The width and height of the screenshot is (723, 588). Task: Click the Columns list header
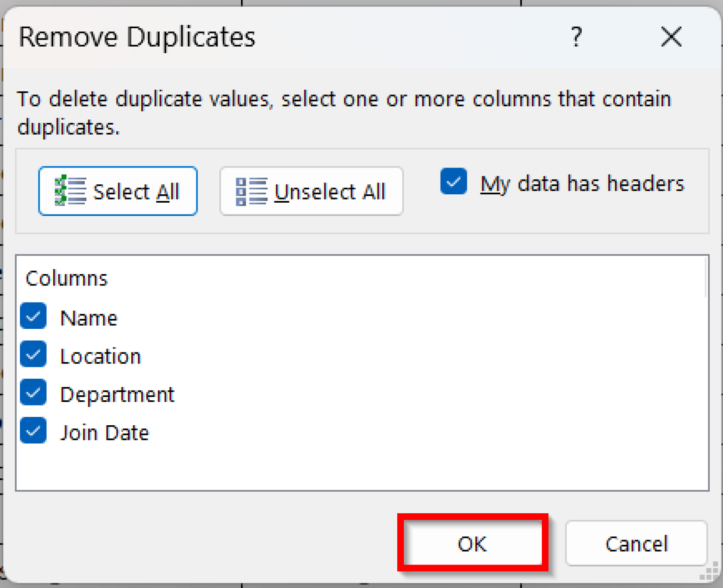click(x=67, y=278)
